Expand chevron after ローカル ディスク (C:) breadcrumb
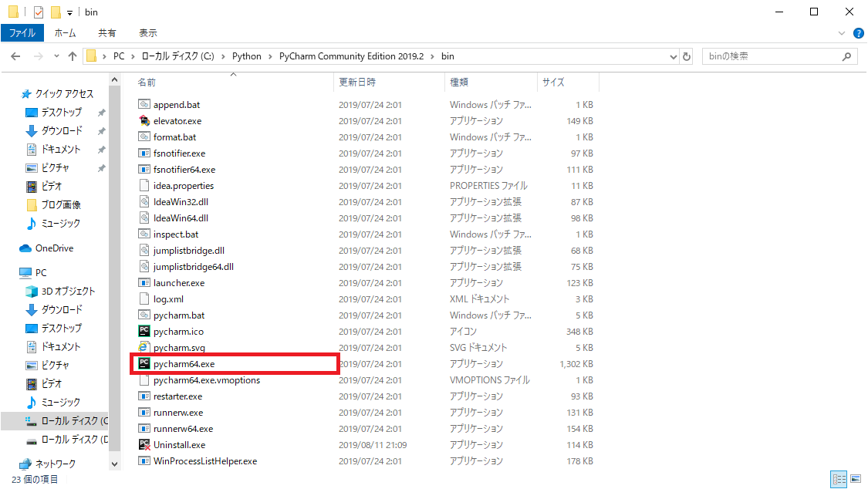 223,56
